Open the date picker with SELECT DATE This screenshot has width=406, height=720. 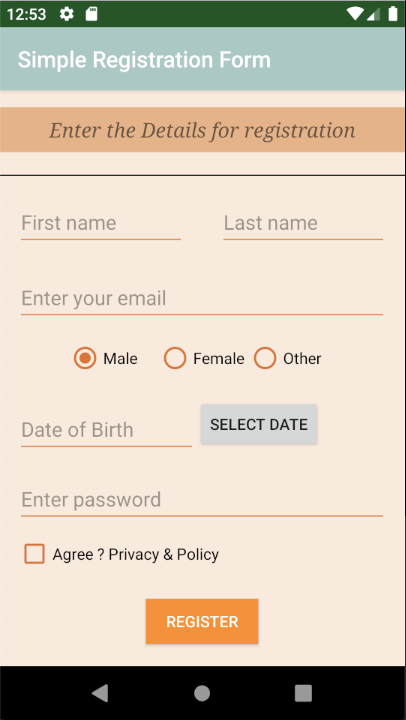(x=259, y=424)
